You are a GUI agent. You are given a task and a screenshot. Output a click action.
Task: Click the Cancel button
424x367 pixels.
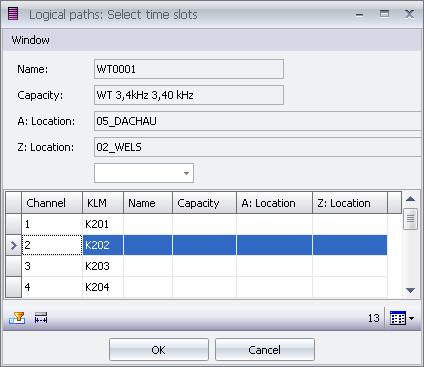pyautogui.click(x=265, y=350)
